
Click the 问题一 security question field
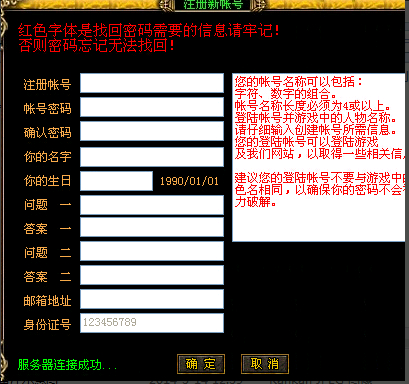(152, 205)
